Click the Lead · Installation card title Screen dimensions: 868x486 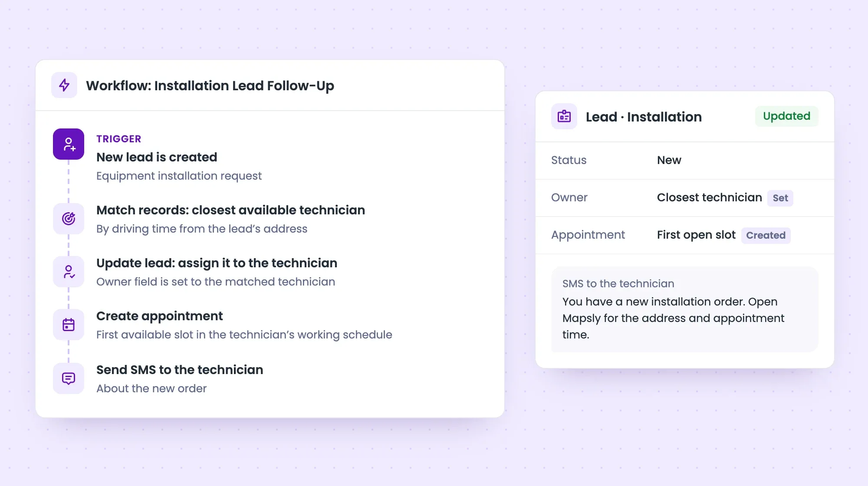[644, 117]
